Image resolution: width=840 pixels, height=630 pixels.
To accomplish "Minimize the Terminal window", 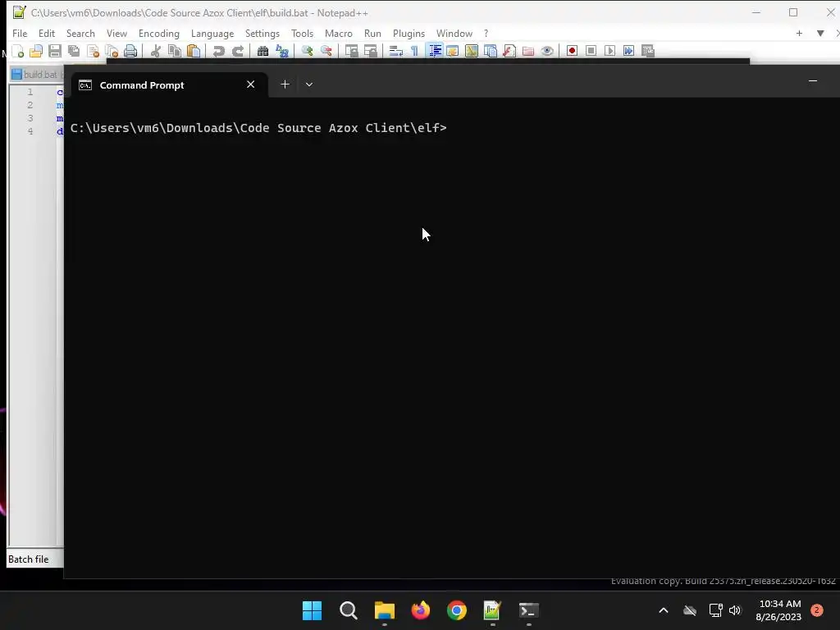I will click(x=813, y=81).
